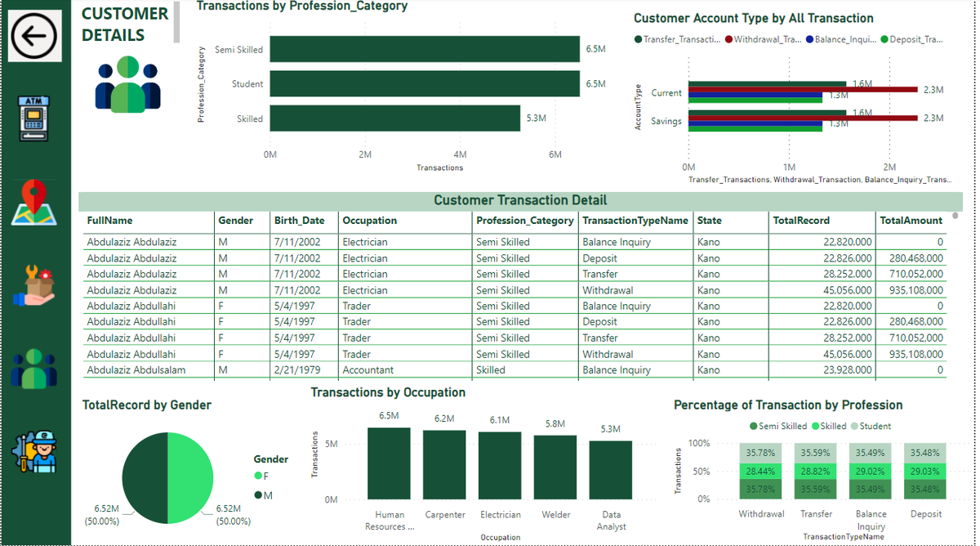Click the CUSTOMER DETAILS page title
Viewport: 980px width, 546px height.
[125, 25]
